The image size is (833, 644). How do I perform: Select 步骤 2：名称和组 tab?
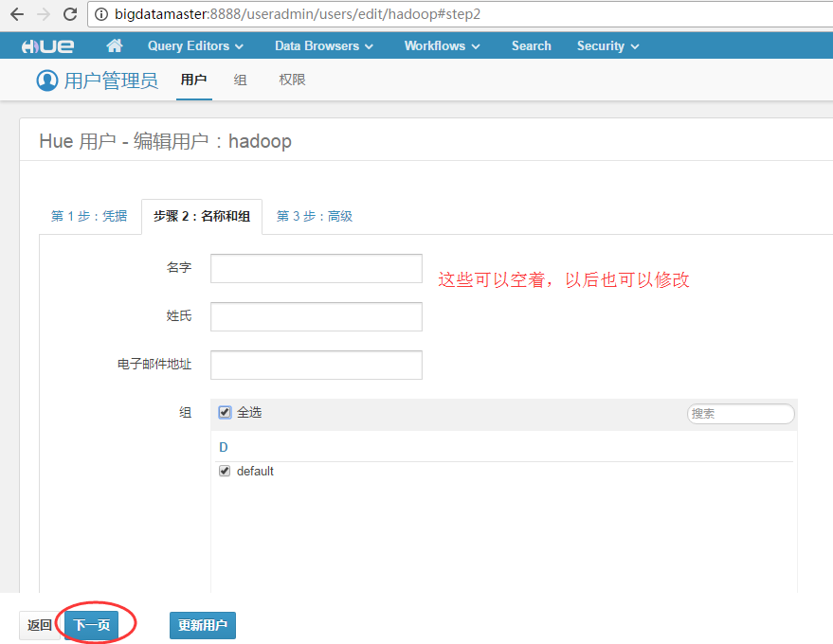pyautogui.click(x=202, y=216)
